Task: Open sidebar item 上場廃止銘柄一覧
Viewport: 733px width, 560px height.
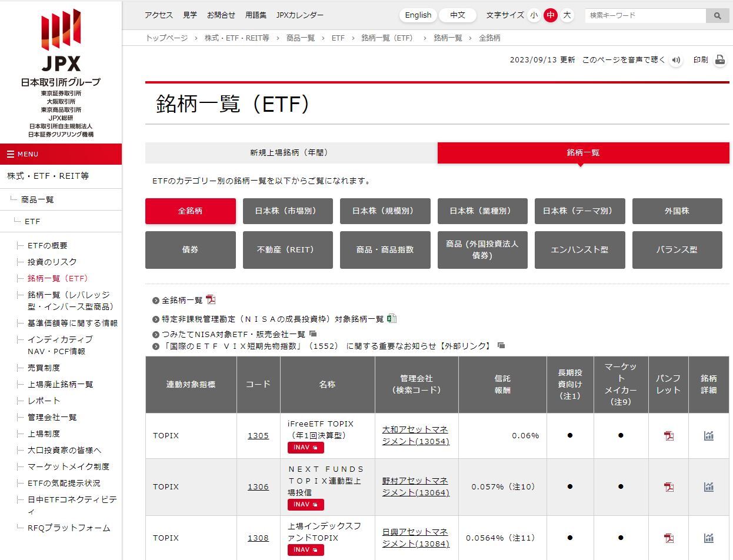Action: (60, 385)
